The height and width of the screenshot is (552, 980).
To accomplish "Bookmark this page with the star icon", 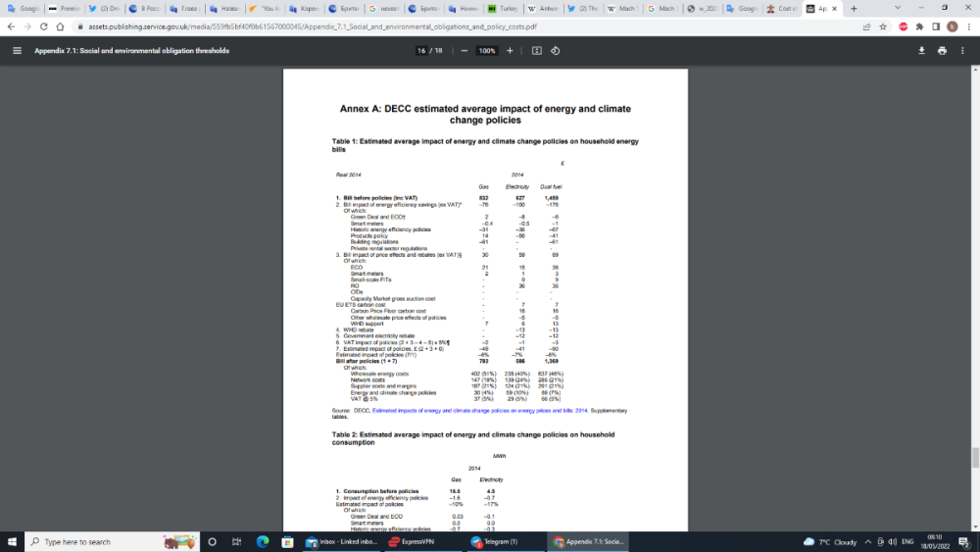I will pyautogui.click(x=884, y=27).
